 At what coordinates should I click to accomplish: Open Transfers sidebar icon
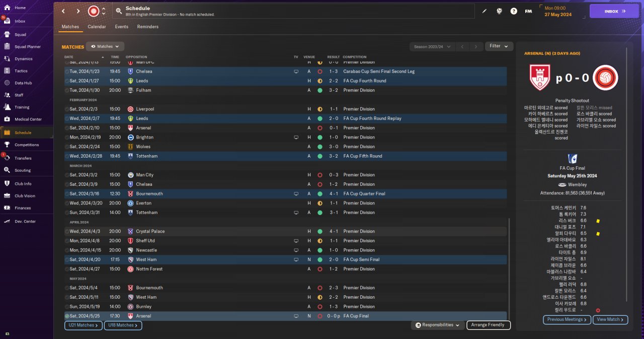(x=7, y=158)
